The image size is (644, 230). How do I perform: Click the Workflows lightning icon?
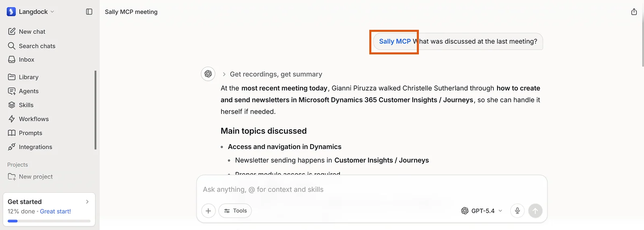pyautogui.click(x=12, y=119)
